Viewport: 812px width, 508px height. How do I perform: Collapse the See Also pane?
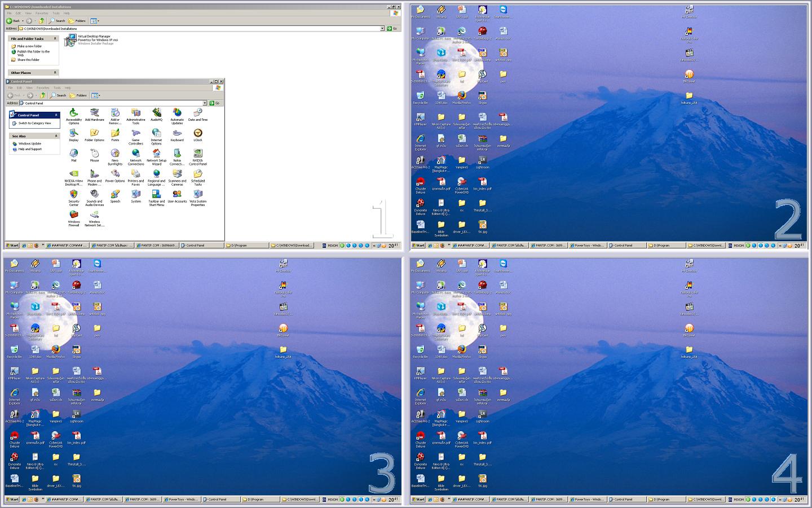click(x=56, y=136)
